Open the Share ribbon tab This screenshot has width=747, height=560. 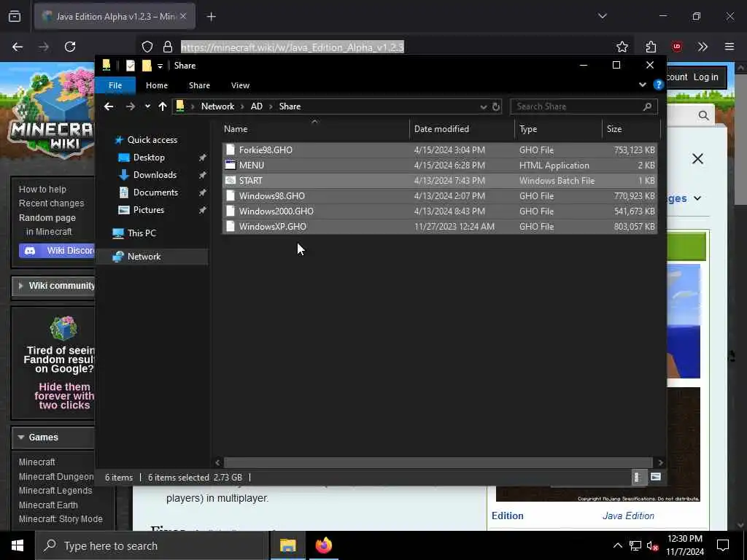(x=199, y=85)
